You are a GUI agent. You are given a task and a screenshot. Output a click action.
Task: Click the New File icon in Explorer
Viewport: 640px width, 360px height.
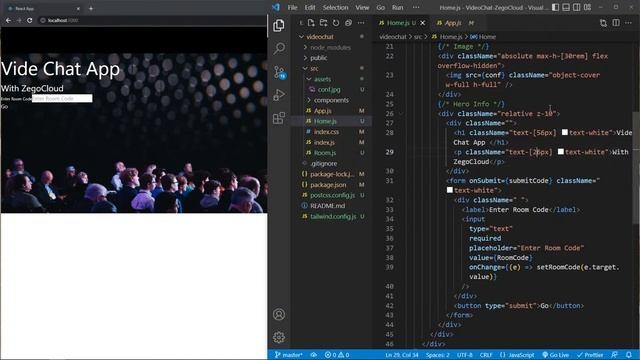pyautogui.click(x=311, y=23)
